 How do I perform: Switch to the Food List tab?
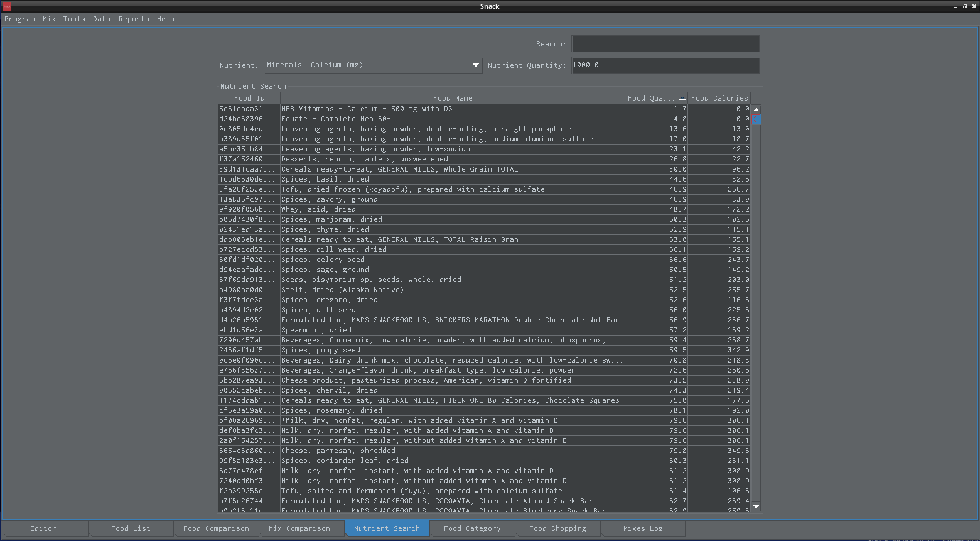[x=131, y=528]
